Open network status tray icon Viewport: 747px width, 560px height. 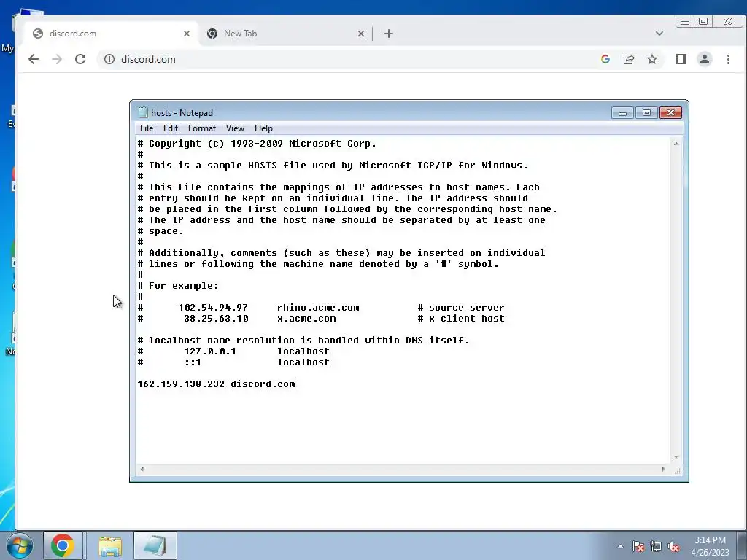click(x=656, y=546)
